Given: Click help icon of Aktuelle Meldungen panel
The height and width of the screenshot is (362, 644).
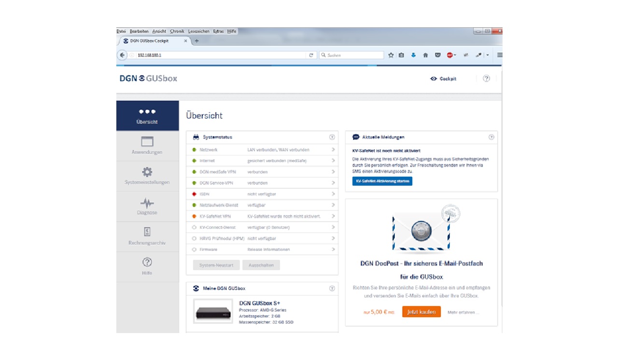Looking at the screenshot, I should 491,137.
